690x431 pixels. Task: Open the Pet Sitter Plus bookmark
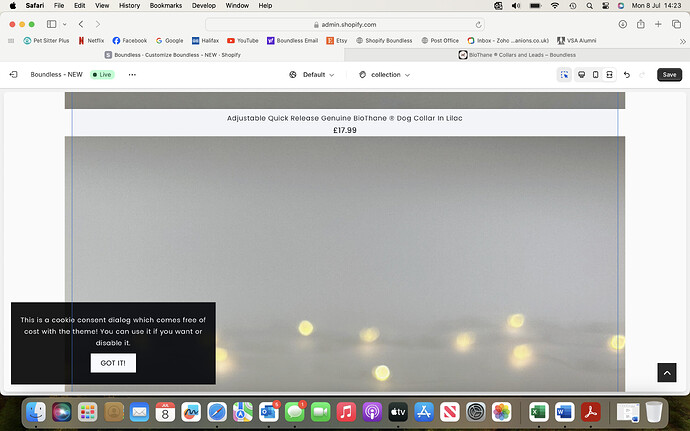click(46, 41)
